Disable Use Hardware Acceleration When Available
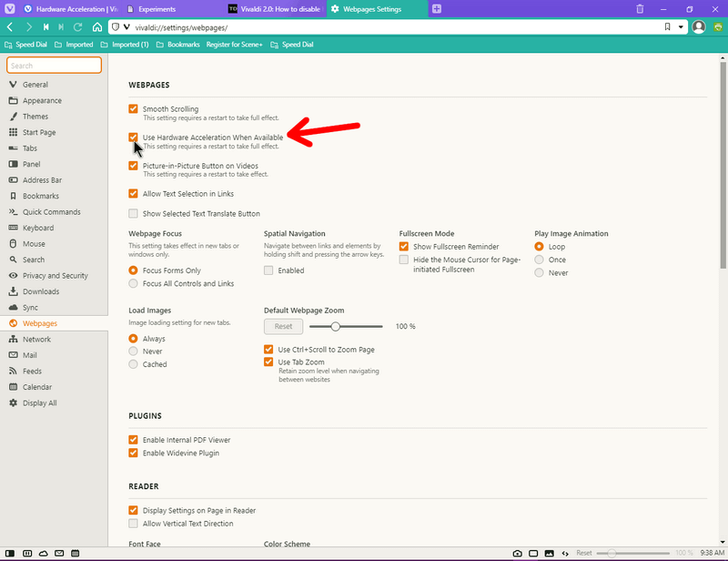The width and height of the screenshot is (728, 561). [133, 138]
